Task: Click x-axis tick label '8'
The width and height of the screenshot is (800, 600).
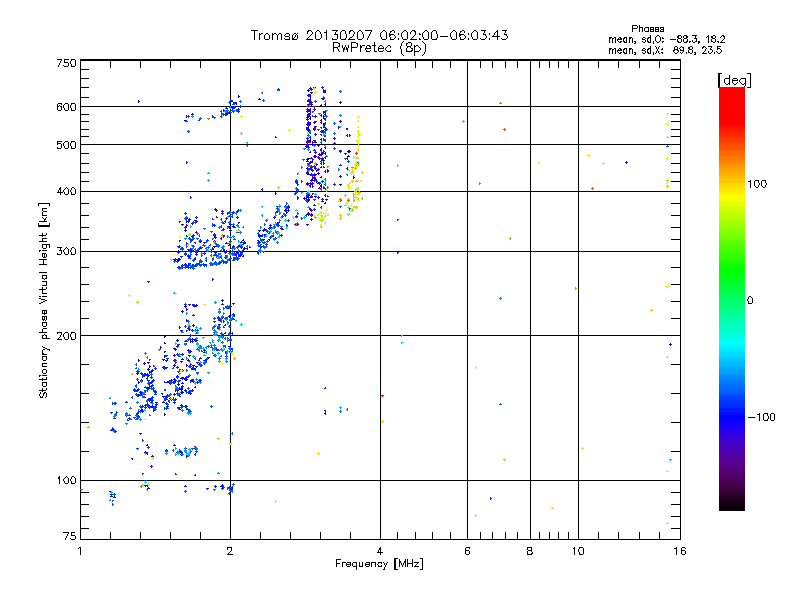Action: pyautogui.click(x=530, y=551)
